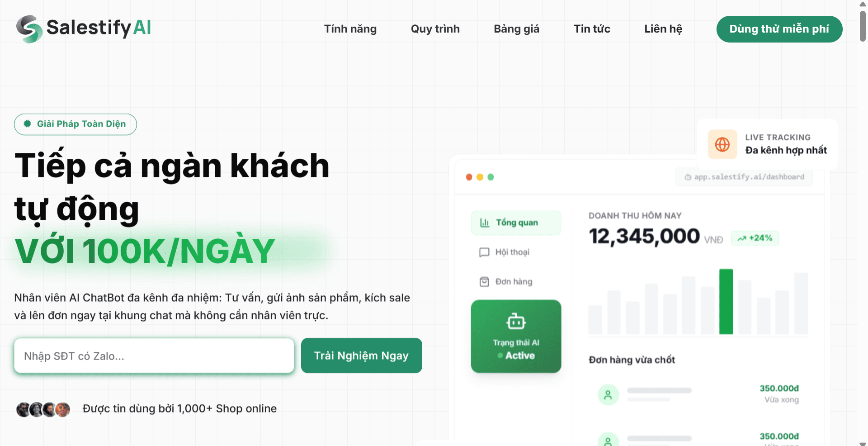Click the Đơn hàng shopping bag icon

click(x=484, y=281)
